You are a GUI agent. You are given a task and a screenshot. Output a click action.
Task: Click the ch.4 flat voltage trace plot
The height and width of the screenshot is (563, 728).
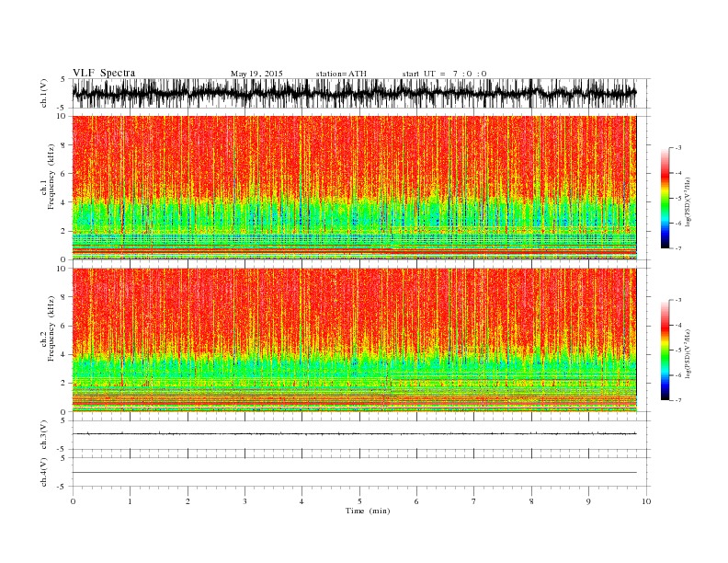click(x=361, y=472)
